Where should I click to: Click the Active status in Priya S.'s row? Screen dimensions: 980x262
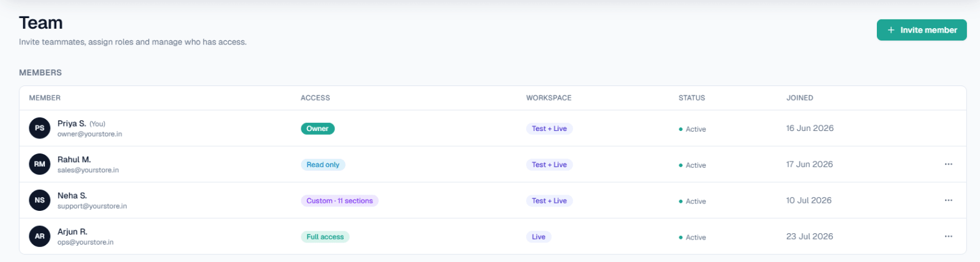(692, 129)
